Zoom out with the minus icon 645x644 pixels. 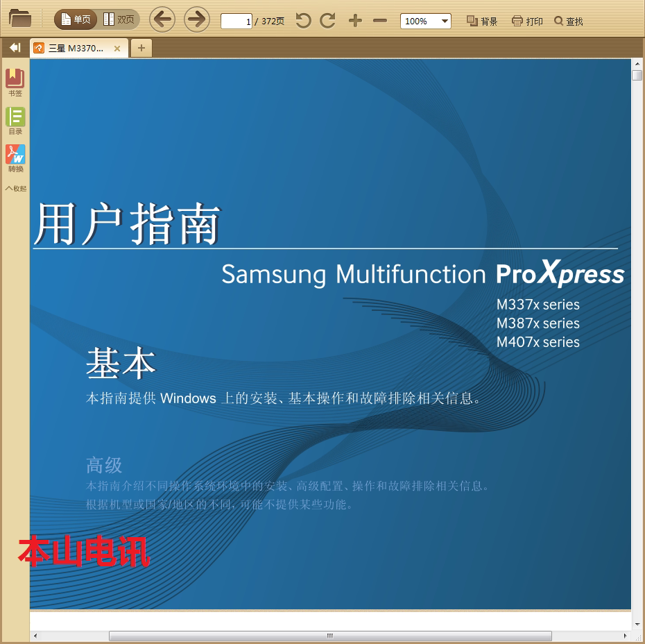380,21
